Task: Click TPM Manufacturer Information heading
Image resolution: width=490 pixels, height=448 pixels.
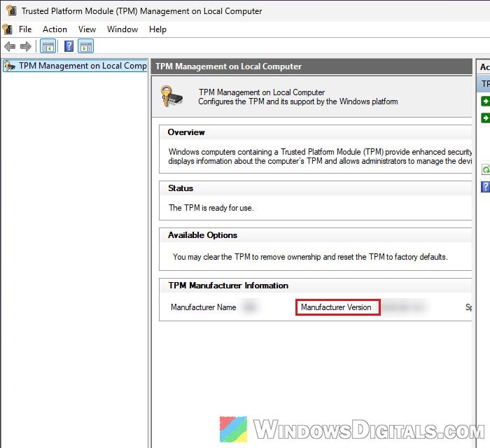Action: (228, 286)
